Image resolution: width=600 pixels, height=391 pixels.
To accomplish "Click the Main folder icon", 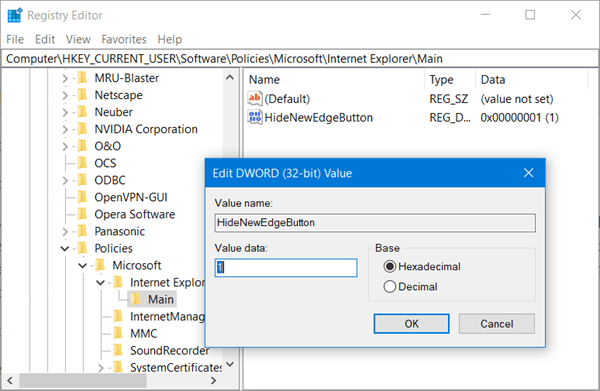I will tap(136, 299).
